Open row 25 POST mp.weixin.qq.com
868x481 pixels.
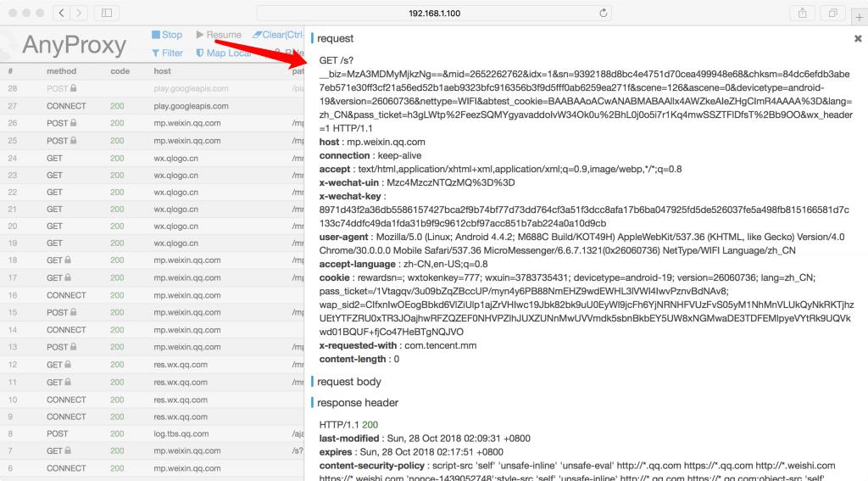pos(153,141)
